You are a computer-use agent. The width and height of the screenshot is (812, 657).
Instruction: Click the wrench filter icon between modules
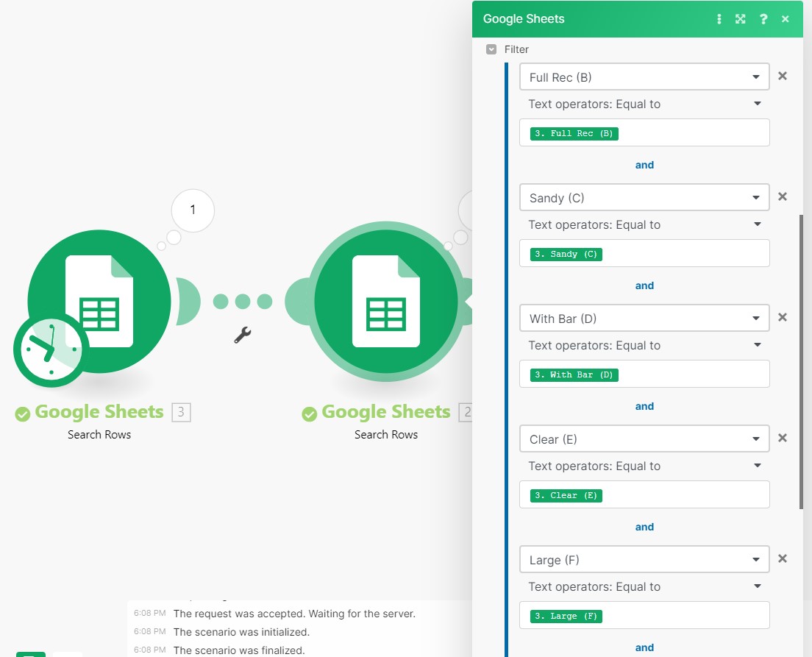point(243,335)
